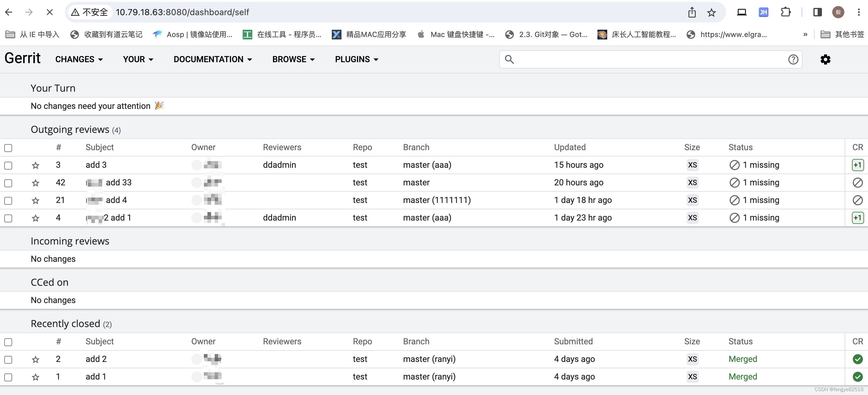Click the ddadmin reviewer on change 3
The height and width of the screenshot is (395, 868).
pyautogui.click(x=279, y=165)
